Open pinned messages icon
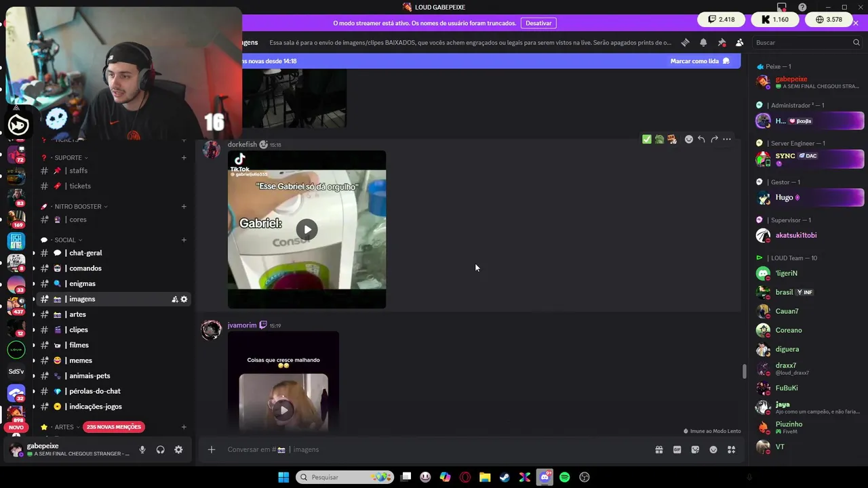Screen dimensions: 868x488 pyautogui.click(x=722, y=43)
